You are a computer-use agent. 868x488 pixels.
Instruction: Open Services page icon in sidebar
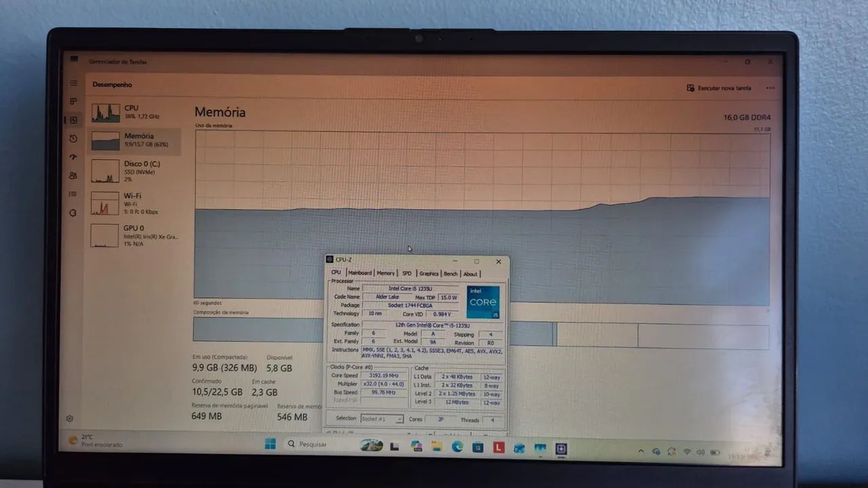point(73,212)
